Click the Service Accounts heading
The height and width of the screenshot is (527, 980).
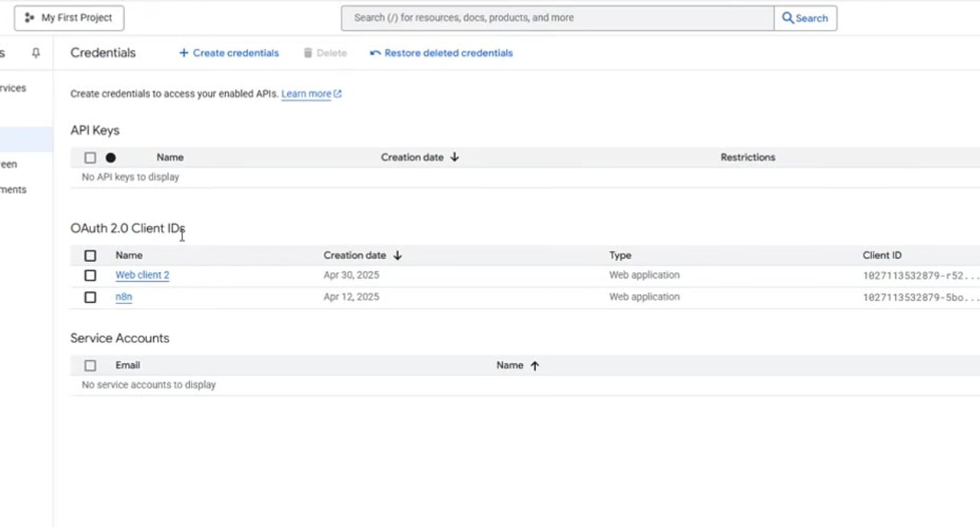coord(119,338)
